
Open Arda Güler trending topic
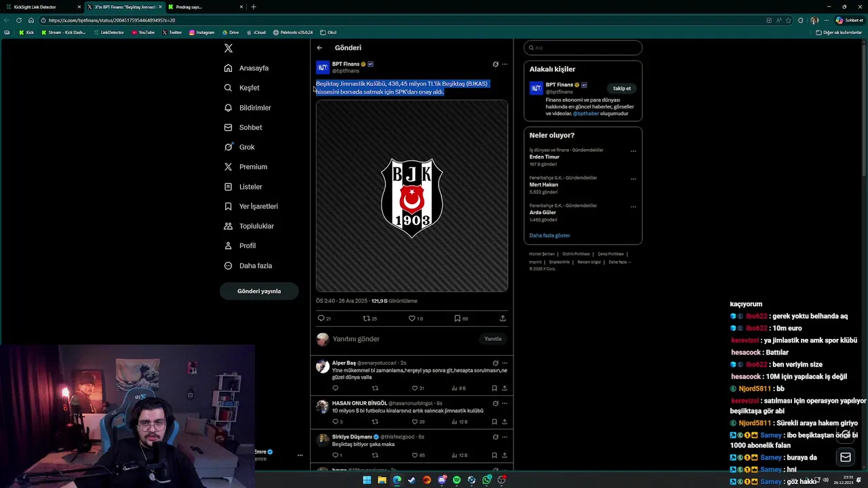click(544, 212)
